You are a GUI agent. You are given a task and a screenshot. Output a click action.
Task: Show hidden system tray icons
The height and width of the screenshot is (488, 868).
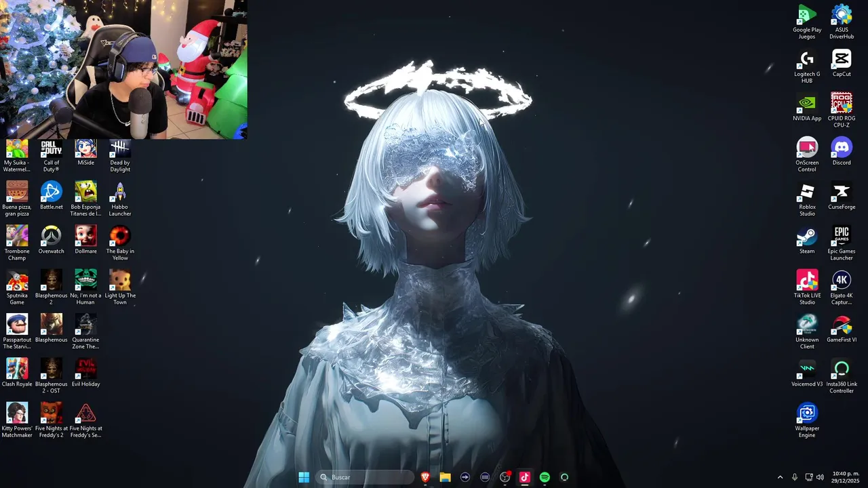(x=780, y=477)
